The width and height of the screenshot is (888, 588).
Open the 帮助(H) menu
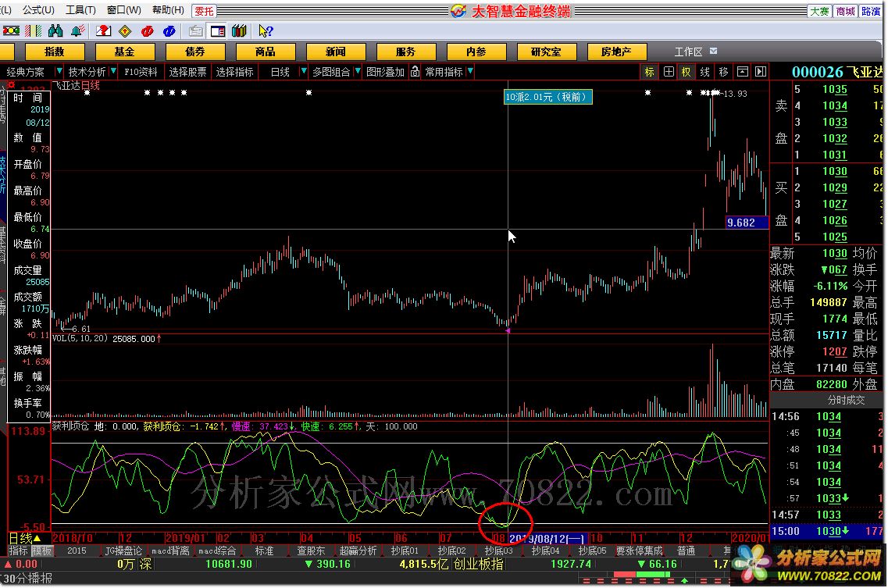point(168,10)
